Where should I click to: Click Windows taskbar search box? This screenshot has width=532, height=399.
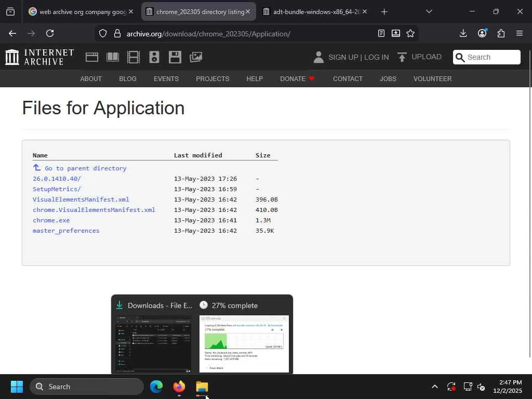point(87,387)
